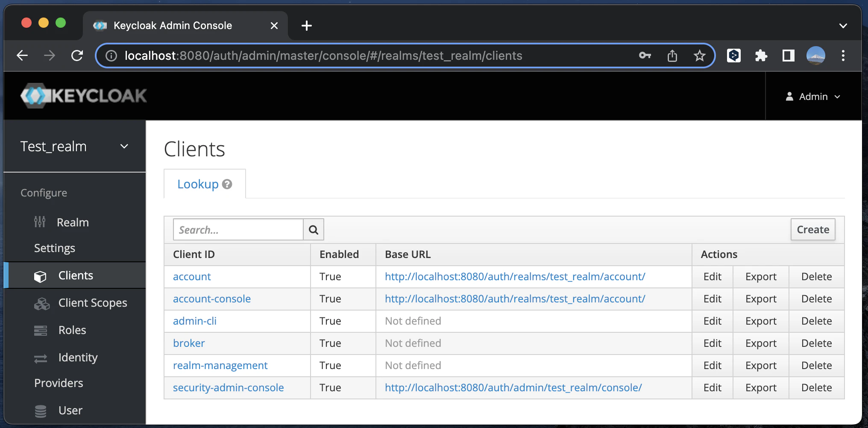Open the Chrome profile avatar
This screenshot has height=428, width=868.
(815, 56)
